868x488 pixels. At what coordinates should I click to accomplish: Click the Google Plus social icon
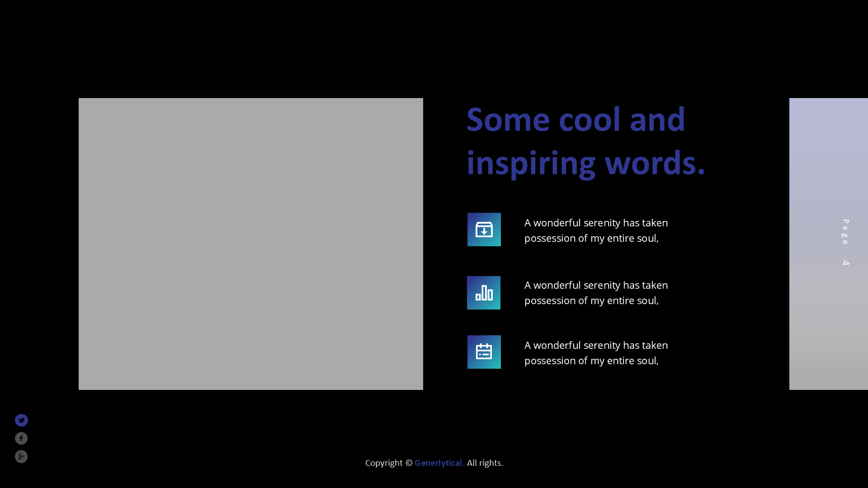tap(21, 456)
